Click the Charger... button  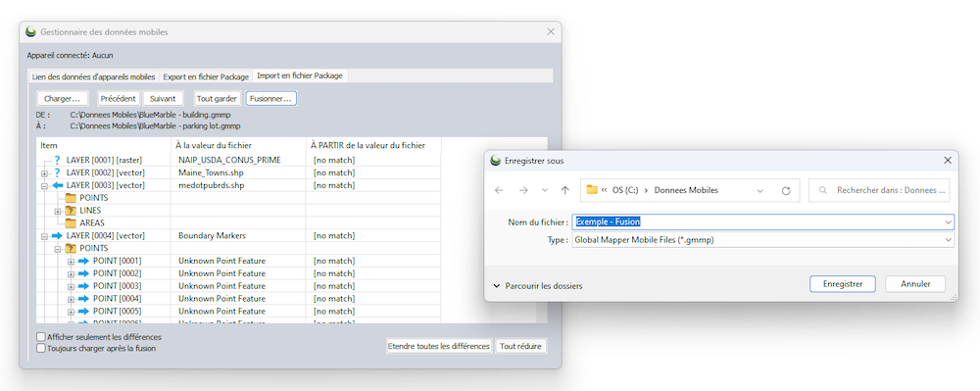(x=62, y=99)
